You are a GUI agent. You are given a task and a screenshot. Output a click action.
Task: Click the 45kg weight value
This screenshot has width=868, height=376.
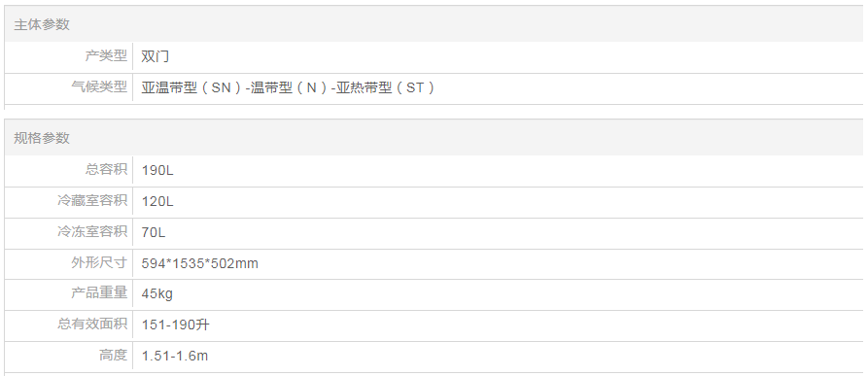click(x=157, y=293)
